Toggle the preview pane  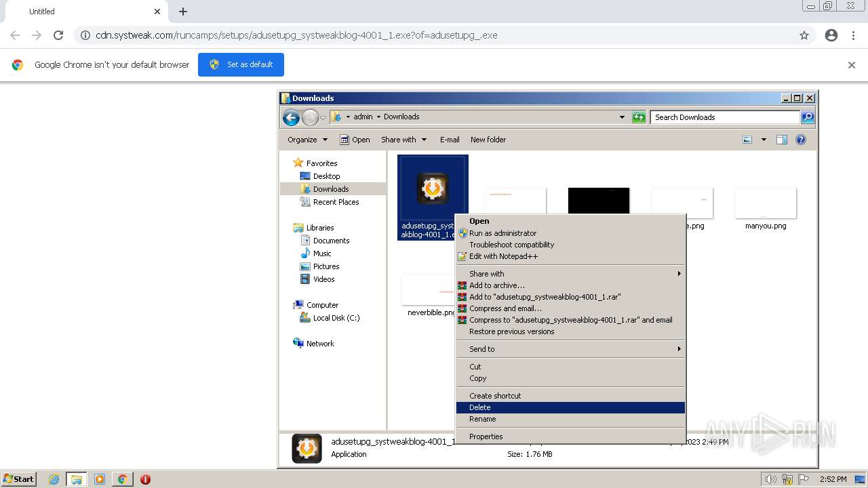782,140
